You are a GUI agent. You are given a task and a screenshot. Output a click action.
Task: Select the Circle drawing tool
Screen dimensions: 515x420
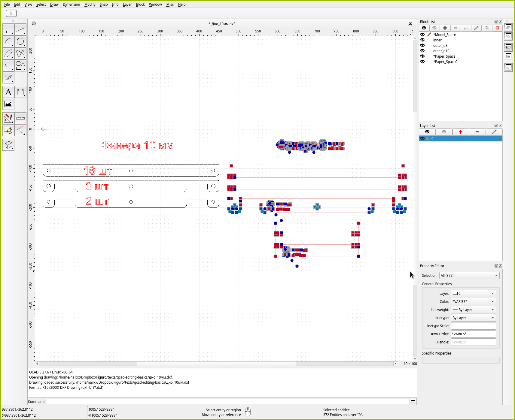20,41
